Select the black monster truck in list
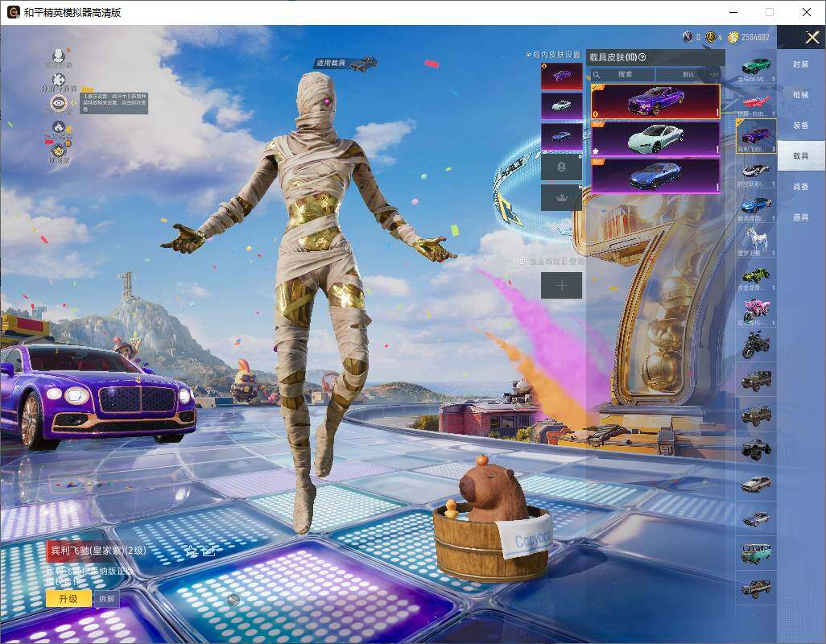This screenshot has height=644, width=826. (x=757, y=449)
